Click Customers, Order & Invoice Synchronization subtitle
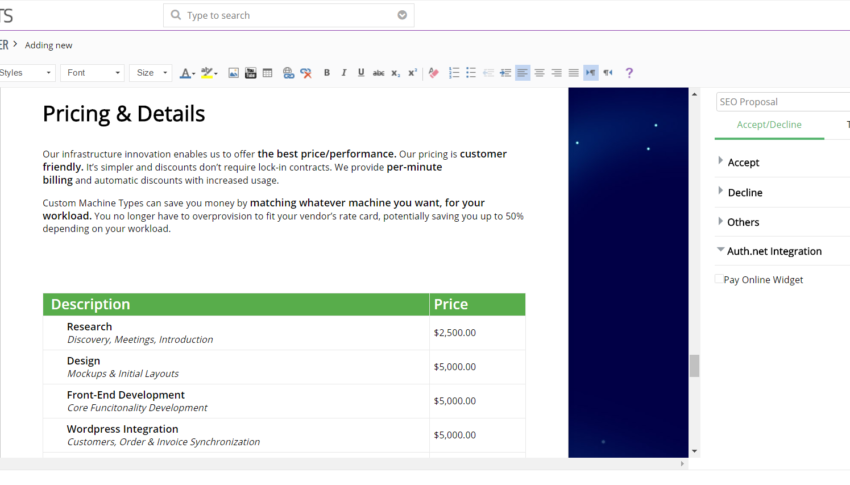Viewport: 850px width, 485px height. [x=164, y=442]
